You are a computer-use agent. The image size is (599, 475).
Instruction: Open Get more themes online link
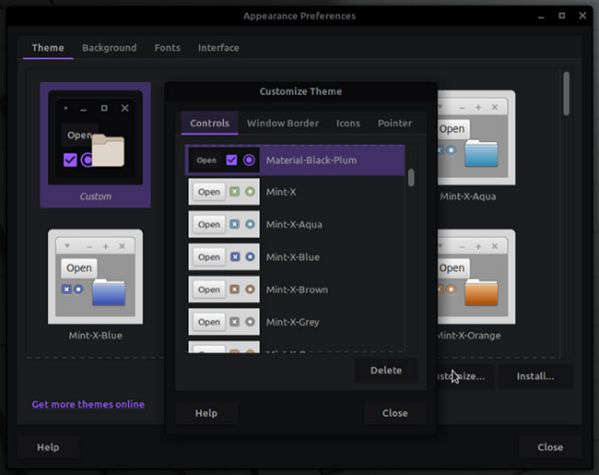[88, 404]
